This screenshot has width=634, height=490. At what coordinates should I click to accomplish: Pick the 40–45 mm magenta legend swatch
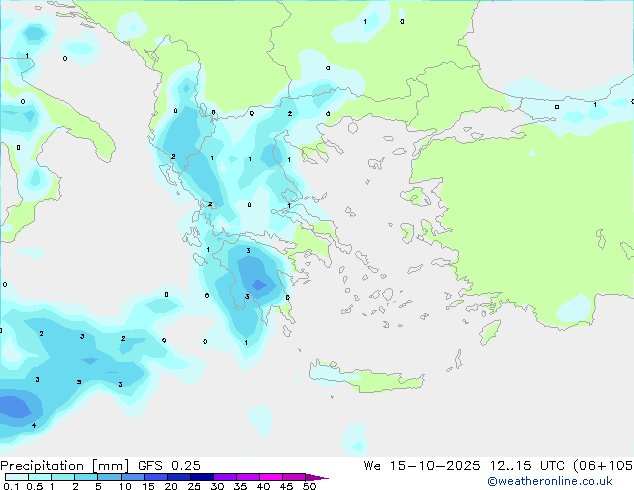point(271,477)
